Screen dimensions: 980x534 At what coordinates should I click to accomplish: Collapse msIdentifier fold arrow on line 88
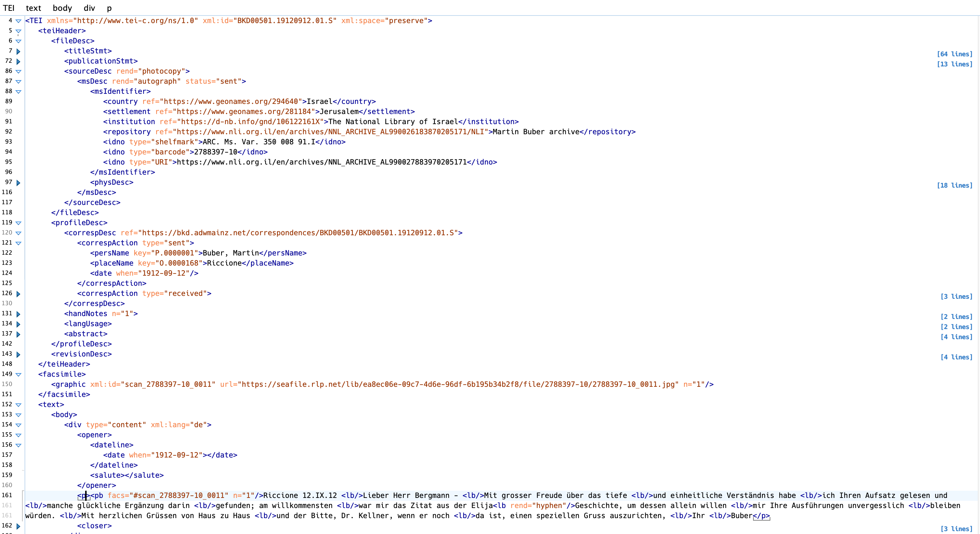18,92
